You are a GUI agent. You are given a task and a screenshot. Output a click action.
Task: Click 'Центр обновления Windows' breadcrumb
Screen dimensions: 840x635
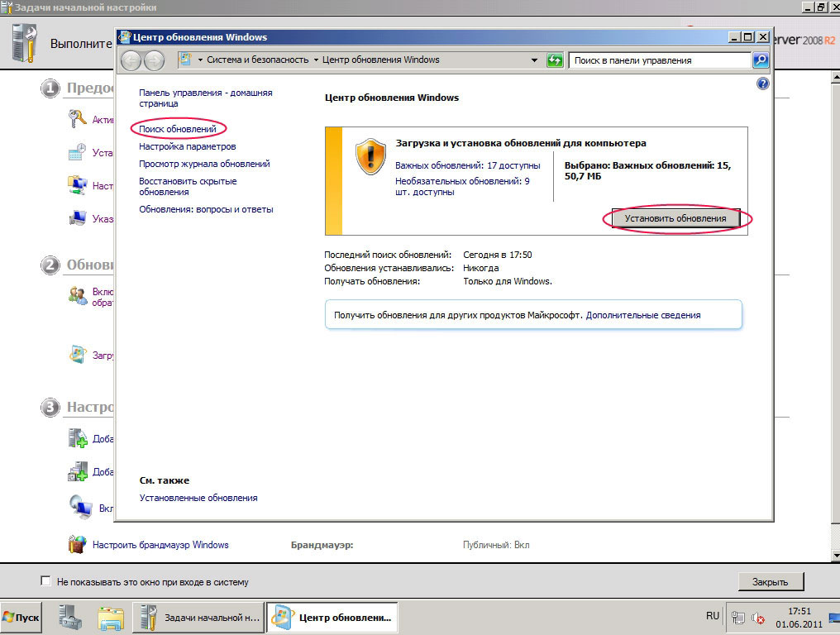381,60
